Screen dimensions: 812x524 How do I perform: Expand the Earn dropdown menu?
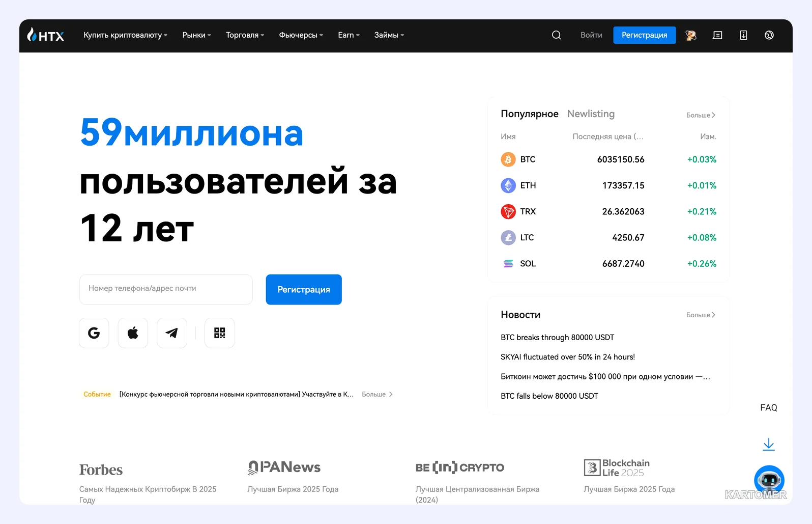click(349, 35)
